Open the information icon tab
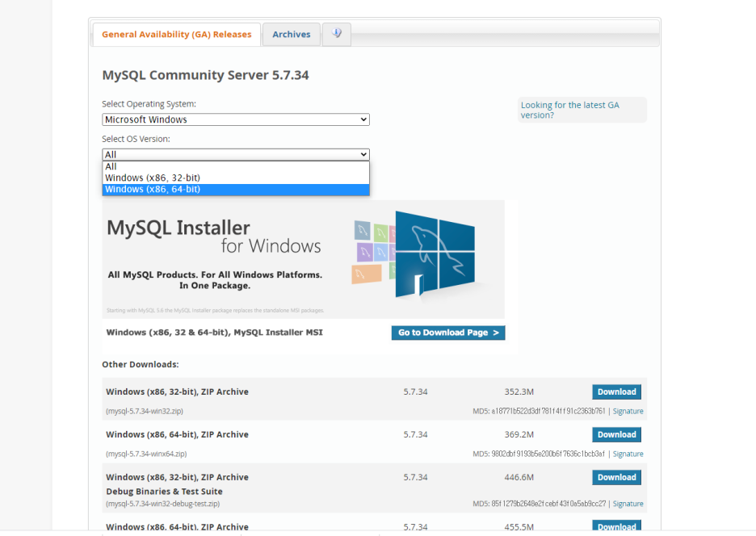 (337, 34)
